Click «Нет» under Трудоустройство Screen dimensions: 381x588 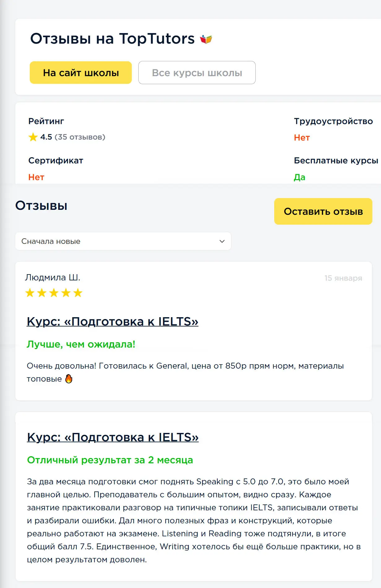301,138
